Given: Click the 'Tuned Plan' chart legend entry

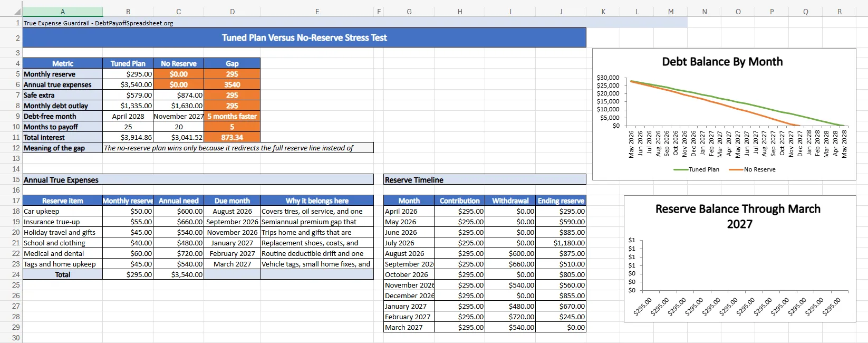Looking at the screenshot, I should pyautogui.click(x=697, y=169).
